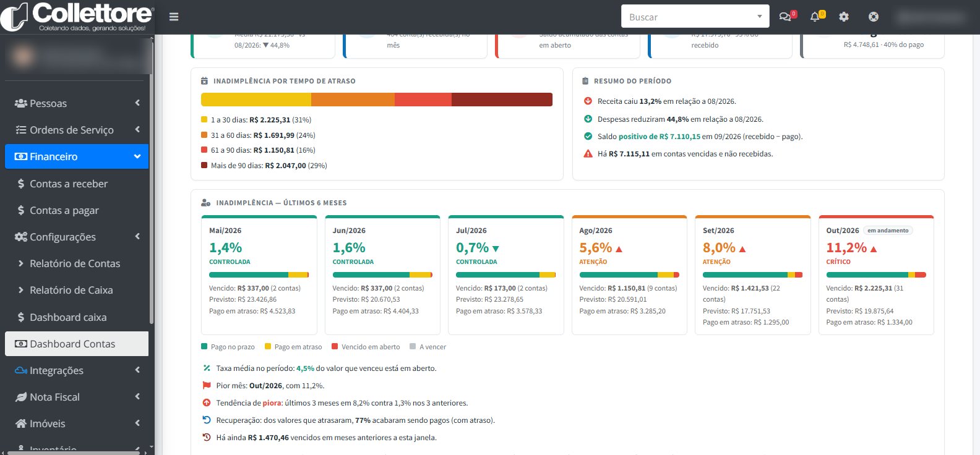This screenshot has height=455, width=980.
Task: Open the notifications bell icon
Action: pyautogui.click(x=815, y=17)
